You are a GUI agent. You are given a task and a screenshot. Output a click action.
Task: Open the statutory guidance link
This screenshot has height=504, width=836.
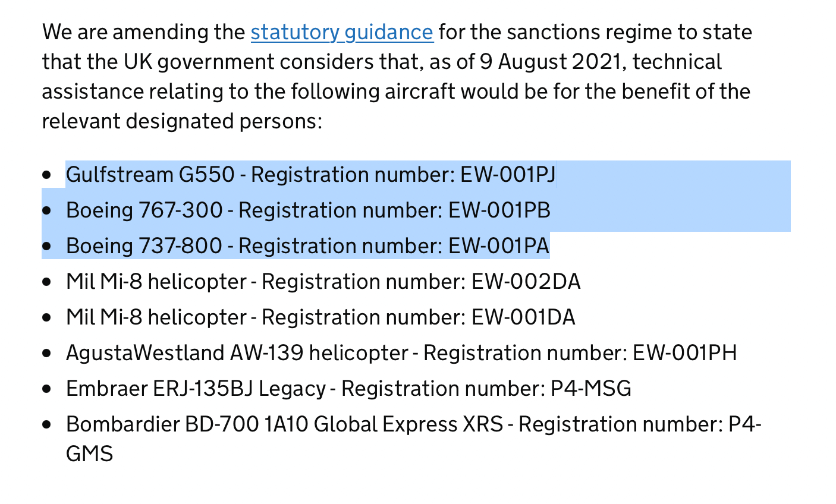tap(341, 32)
